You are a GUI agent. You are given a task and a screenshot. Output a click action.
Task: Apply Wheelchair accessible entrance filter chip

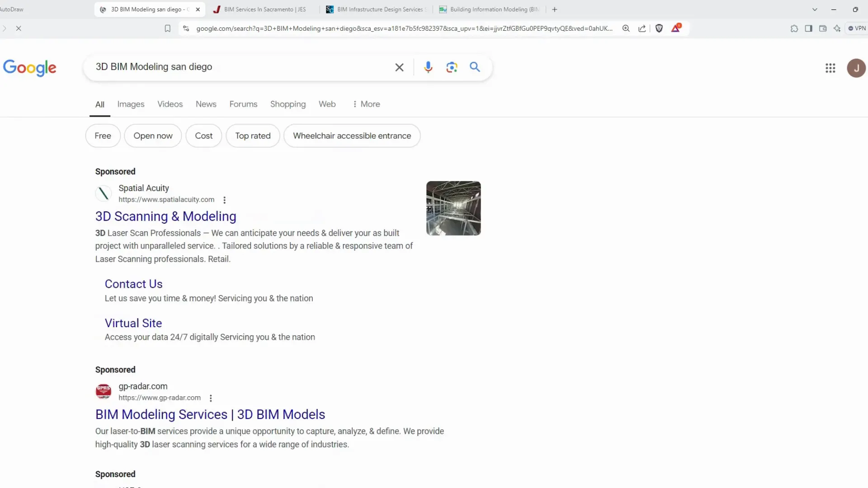pyautogui.click(x=352, y=136)
